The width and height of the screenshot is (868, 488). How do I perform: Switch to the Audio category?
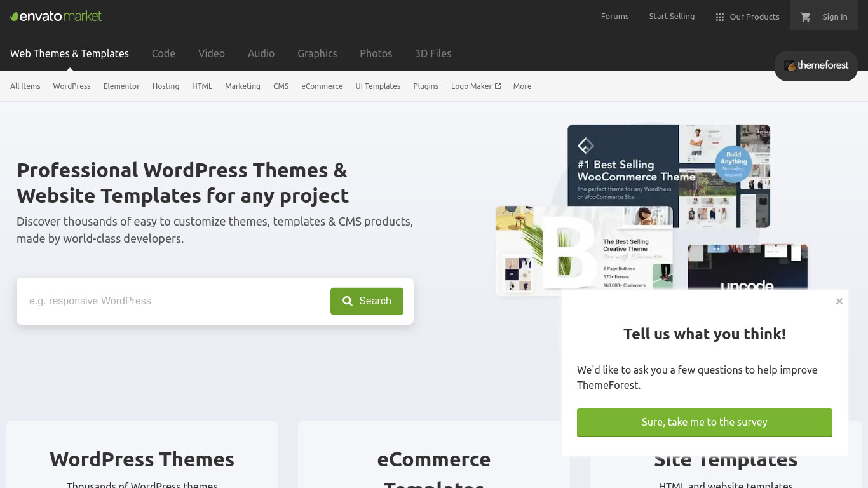[x=261, y=53]
